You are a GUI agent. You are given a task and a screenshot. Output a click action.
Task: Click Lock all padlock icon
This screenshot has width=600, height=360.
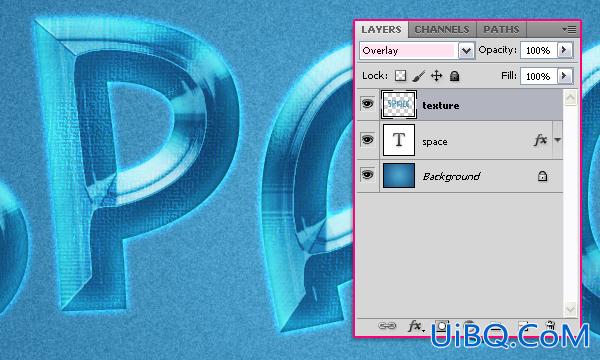point(454,76)
